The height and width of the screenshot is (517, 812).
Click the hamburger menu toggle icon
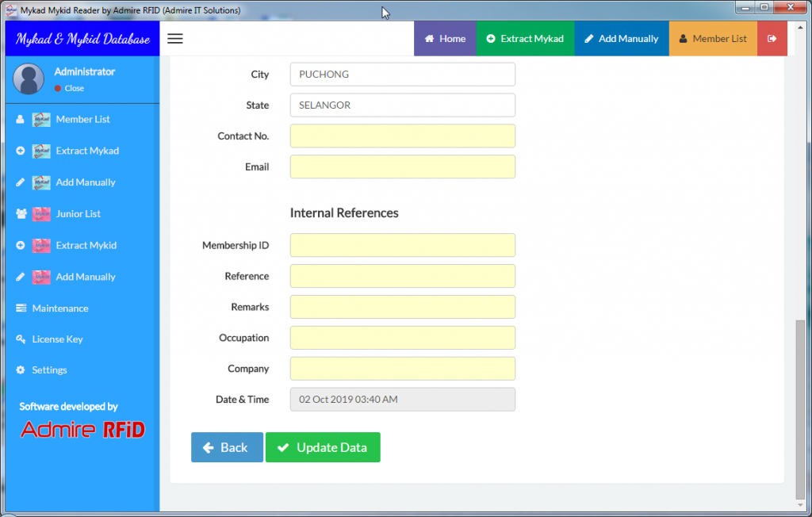175,39
